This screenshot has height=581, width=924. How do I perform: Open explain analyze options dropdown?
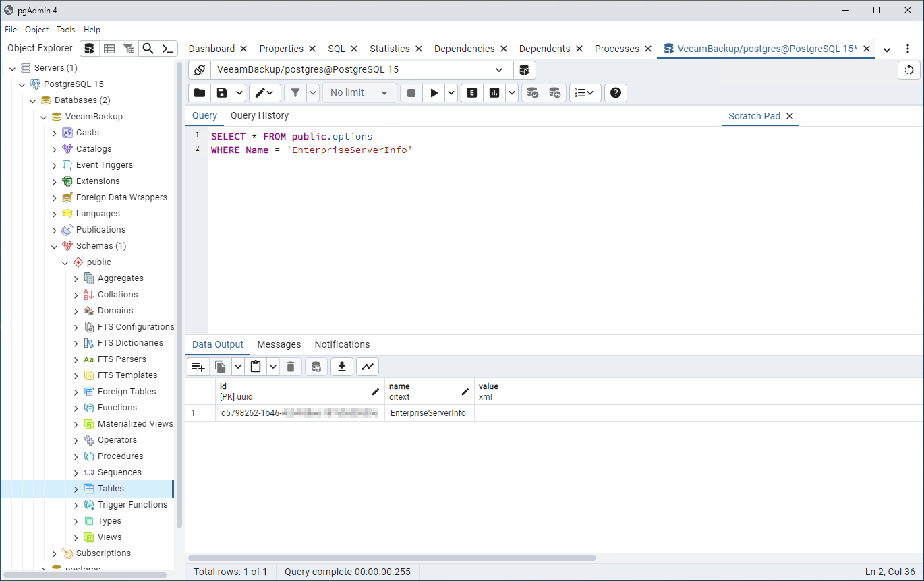512,93
